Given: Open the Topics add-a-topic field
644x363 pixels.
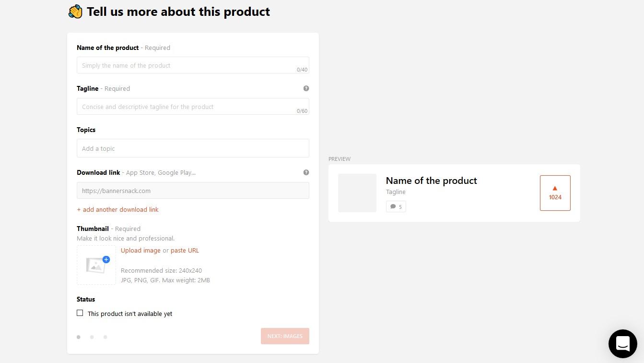Looking at the screenshot, I should [193, 148].
